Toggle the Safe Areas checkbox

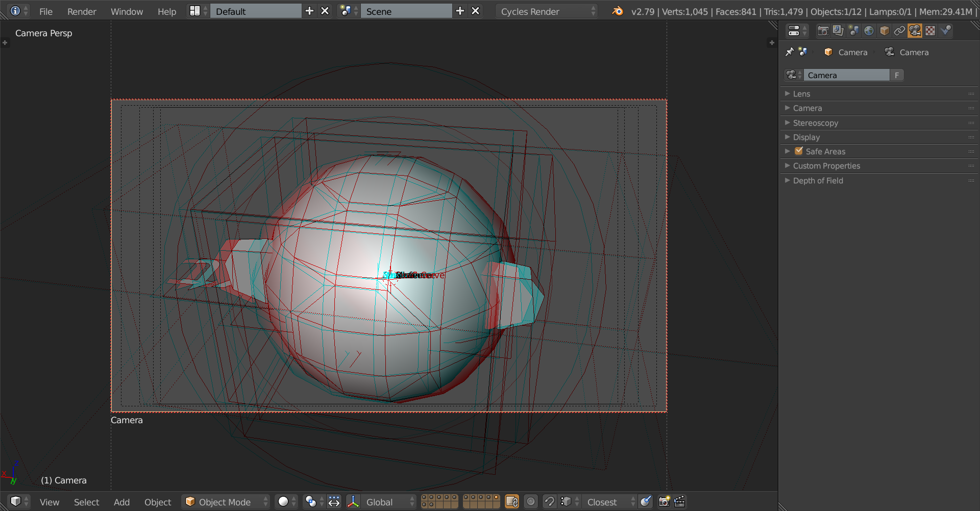(x=799, y=151)
